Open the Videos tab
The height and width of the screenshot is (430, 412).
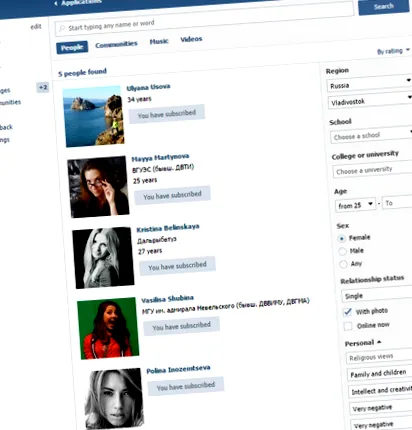coord(191,39)
